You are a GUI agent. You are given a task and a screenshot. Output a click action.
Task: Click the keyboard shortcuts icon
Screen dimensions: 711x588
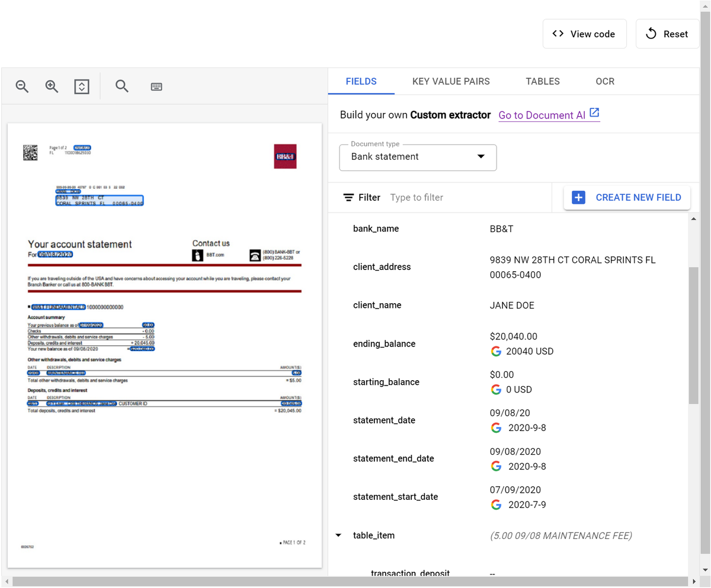coord(156,86)
